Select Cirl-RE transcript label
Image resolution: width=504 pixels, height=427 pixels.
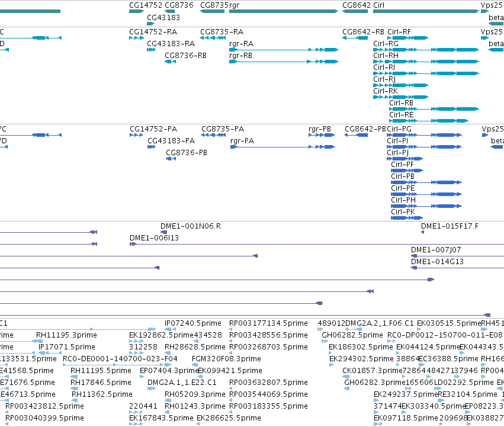point(402,115)
